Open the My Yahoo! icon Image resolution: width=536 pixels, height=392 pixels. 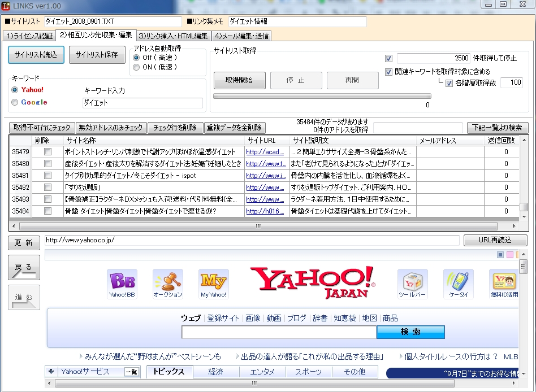[x=214, y=284]
